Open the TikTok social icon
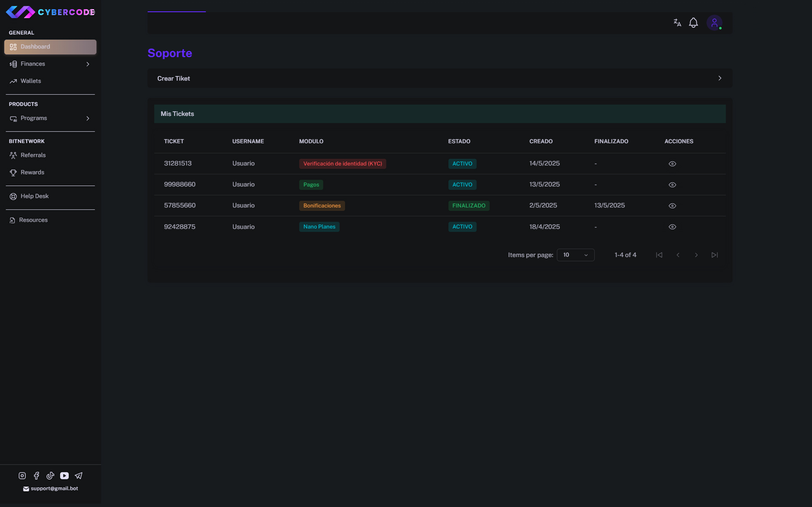The height and width of the screenshot is (507, 812). (x=50, y=475)
